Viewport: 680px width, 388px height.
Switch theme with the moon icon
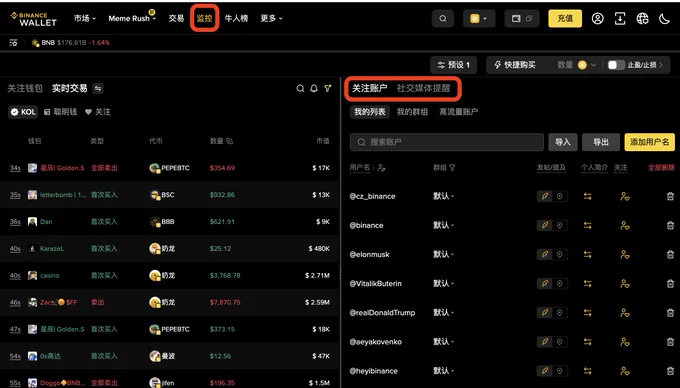click(664, 19)
